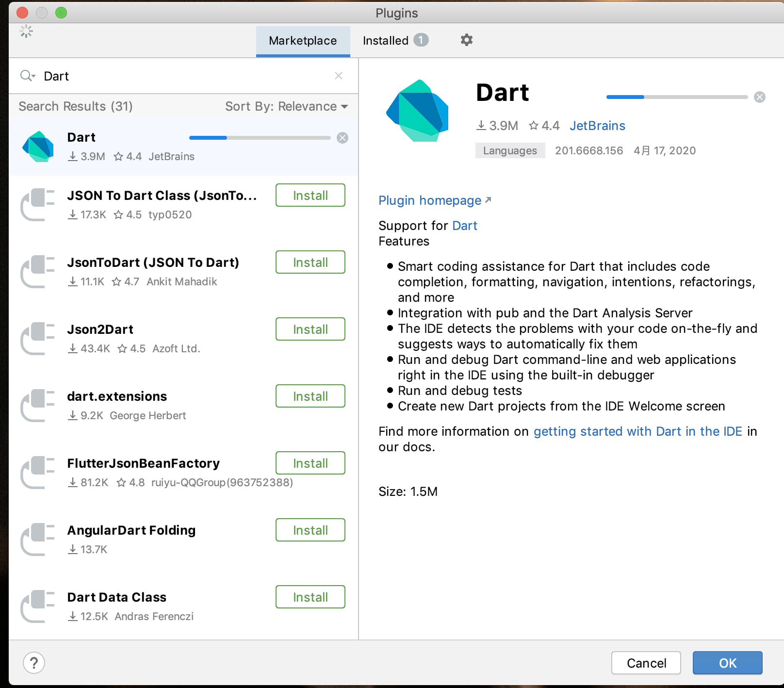
Task: Switch to the Marketplace tab
Action: click(303, 41)
